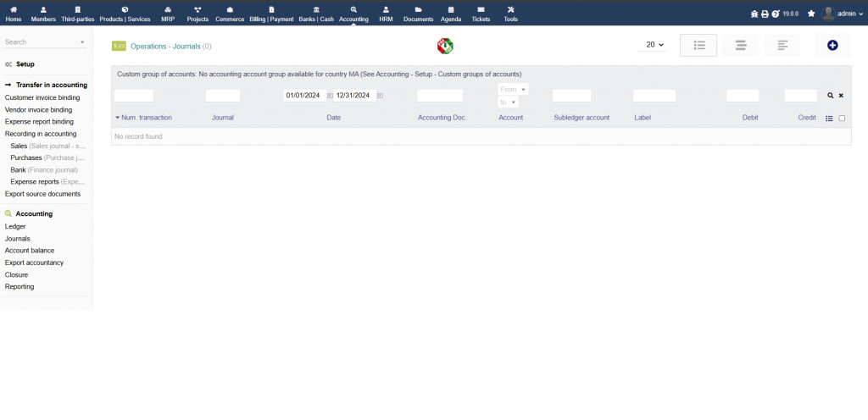Open the Home menu

click(x=14, y=14)
